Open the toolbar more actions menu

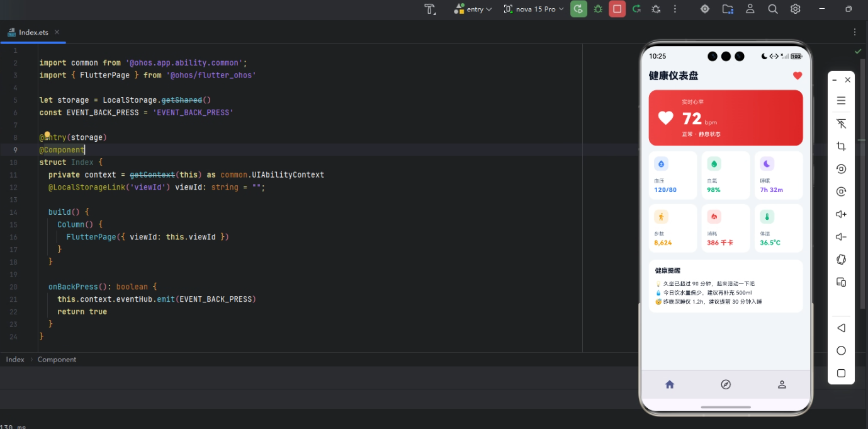pyautogui.click(x=675, y=9)
